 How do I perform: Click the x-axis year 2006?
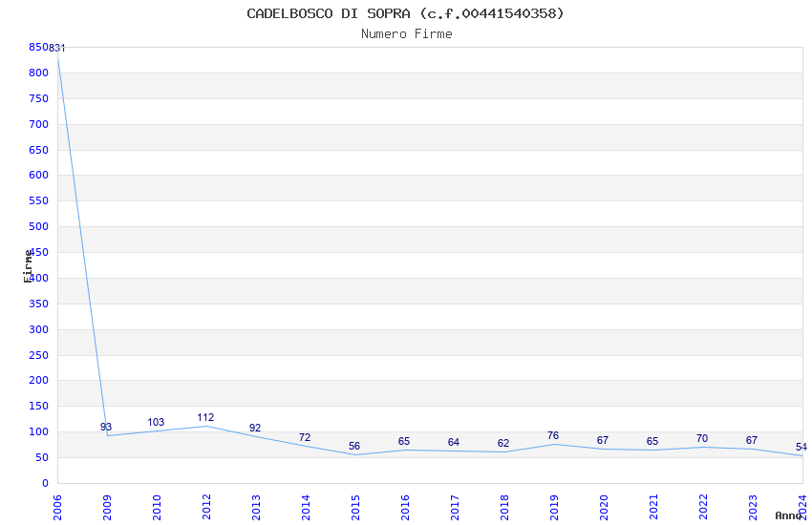pyautogui.click(x=57, y=508)
